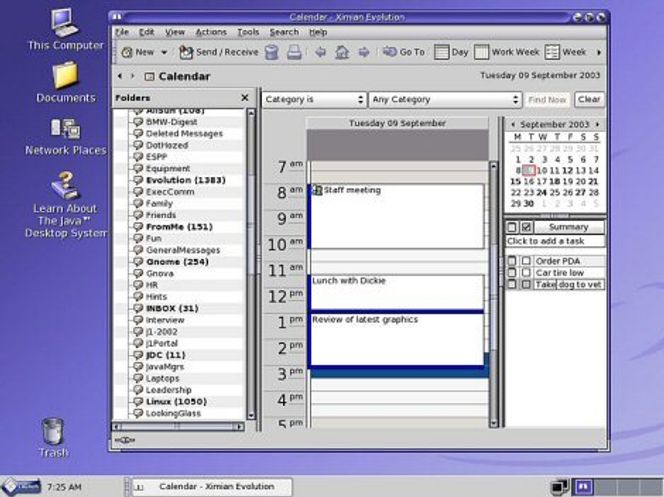
Task: Check the Take dog to vet task box
Action: click(526, 285)
